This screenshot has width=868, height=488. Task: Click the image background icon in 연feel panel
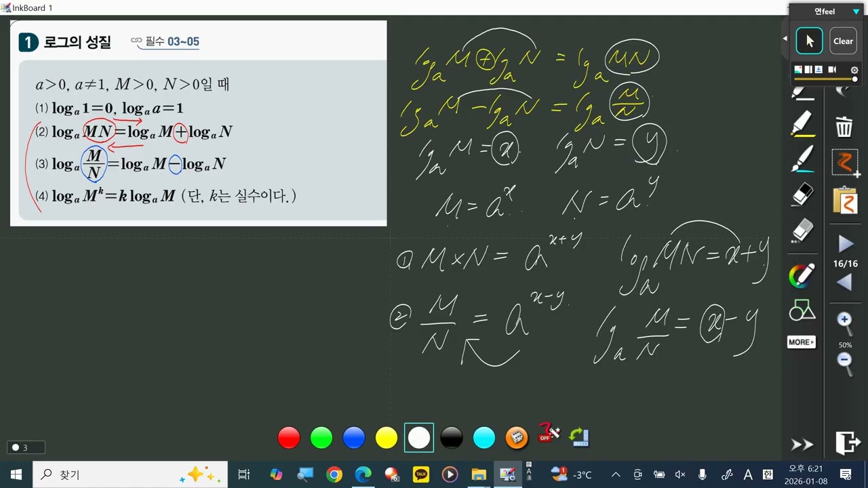(798, 69)
